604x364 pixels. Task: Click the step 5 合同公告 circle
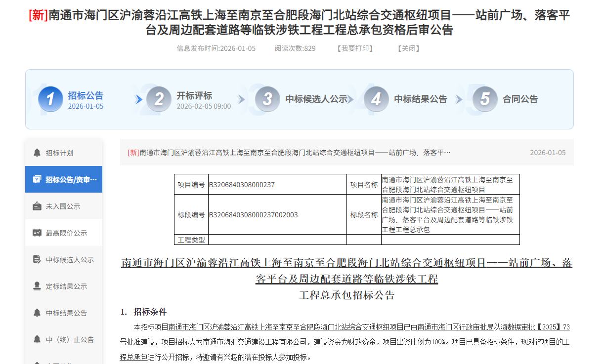[x=484, y=99]
